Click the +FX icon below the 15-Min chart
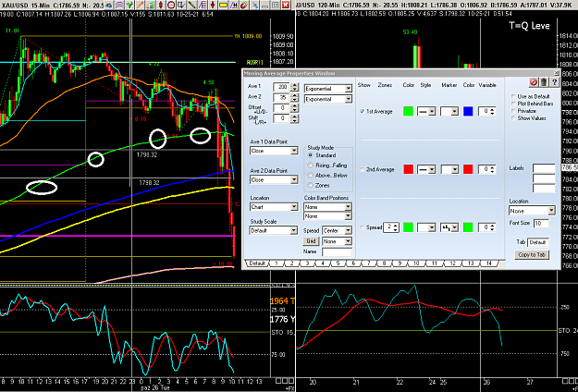 [x=289, y=388]
